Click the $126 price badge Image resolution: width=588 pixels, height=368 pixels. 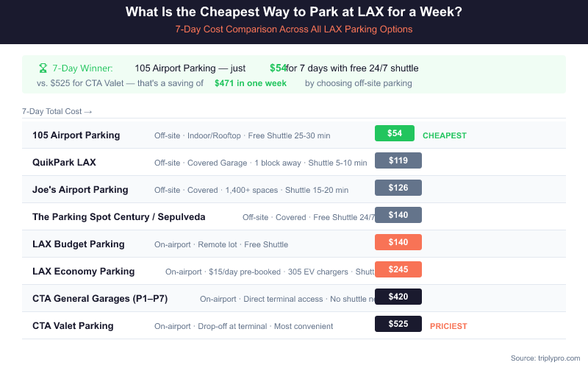pyautogui.click(x=398, y=188)
